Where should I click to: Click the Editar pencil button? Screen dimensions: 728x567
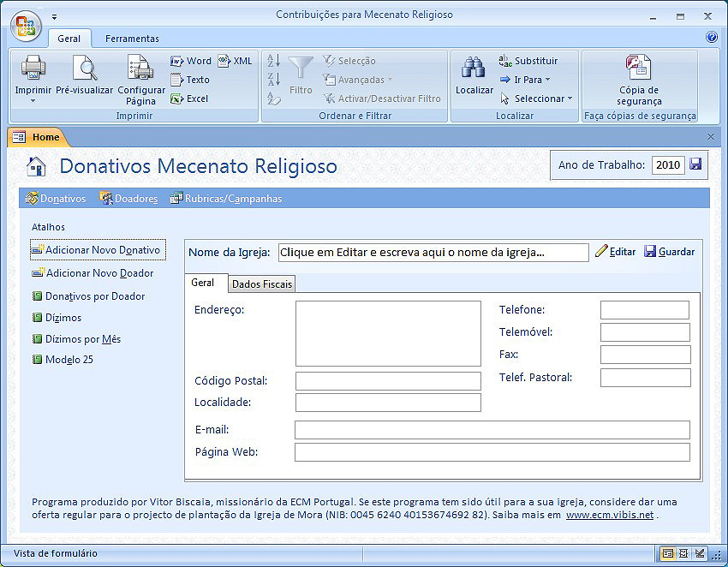coord(615,251)
